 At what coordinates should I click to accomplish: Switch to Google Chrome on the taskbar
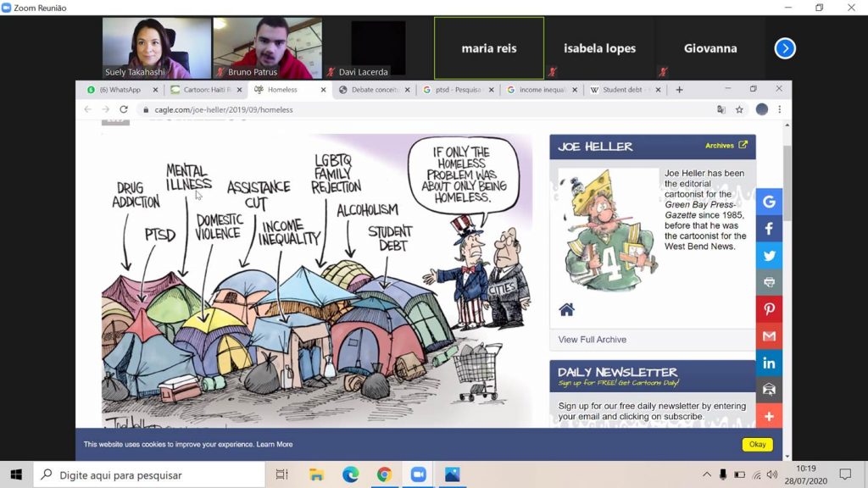point(385,474)
